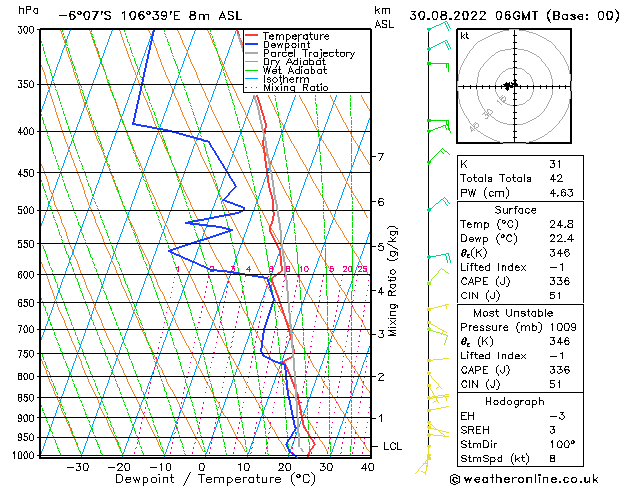Click CAPE value in Surface section

[x=559, y=281]
